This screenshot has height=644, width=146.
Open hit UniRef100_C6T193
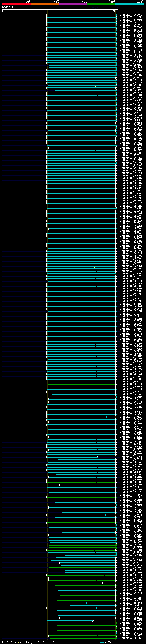131,90
